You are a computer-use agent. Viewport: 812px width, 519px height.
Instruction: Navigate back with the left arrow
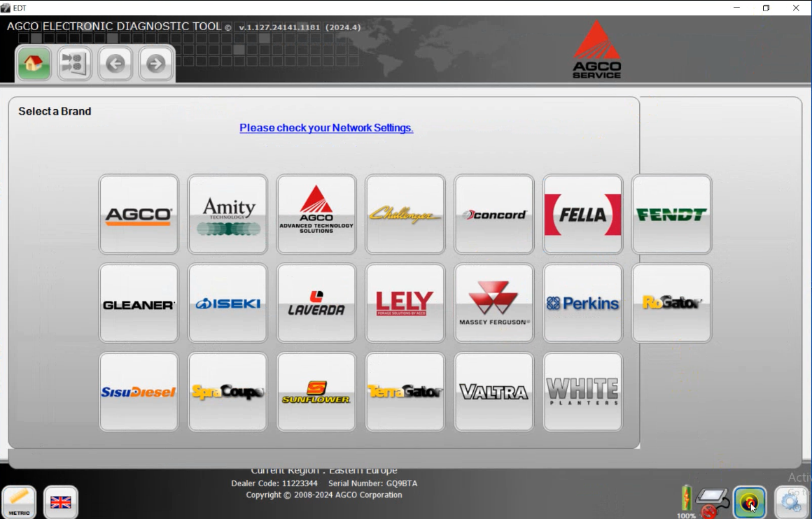(x=115, y=64)
